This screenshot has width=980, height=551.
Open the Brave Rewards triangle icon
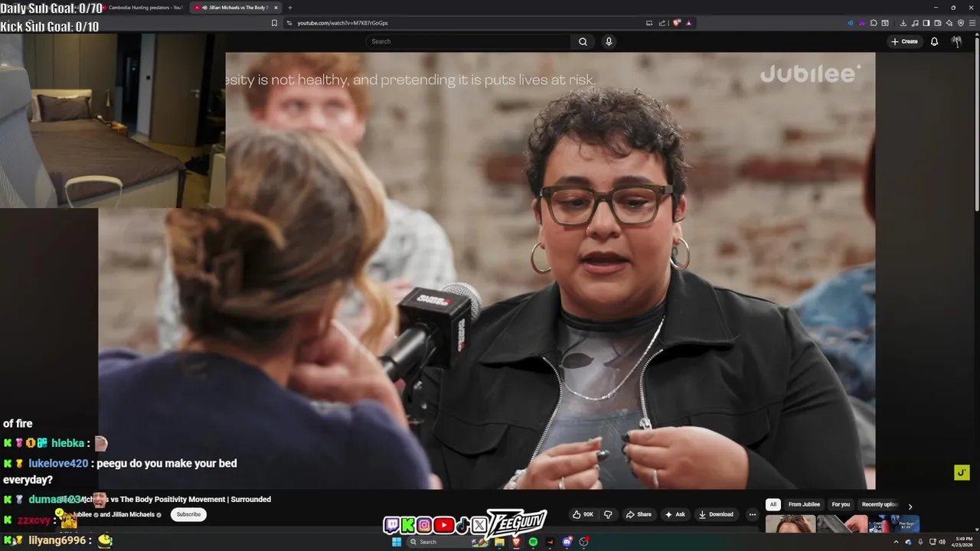pyautogui.click(x=689, y=23)
